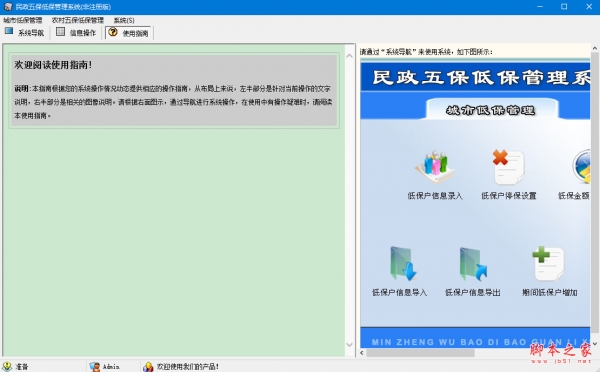Screen dimensions: 600x372
Task: Minimize the application window
Action: 540,7
